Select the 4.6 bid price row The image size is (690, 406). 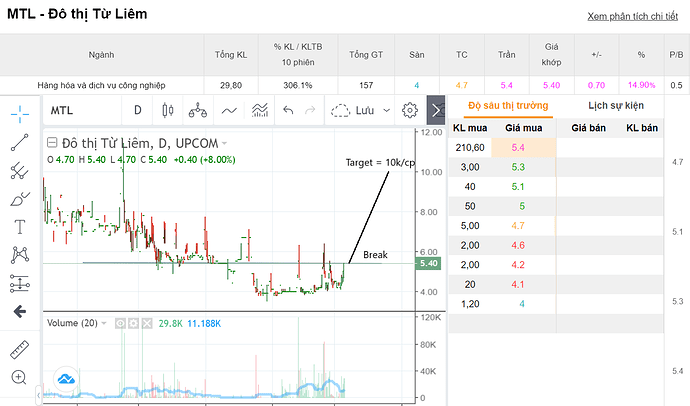tap(556, 245)
